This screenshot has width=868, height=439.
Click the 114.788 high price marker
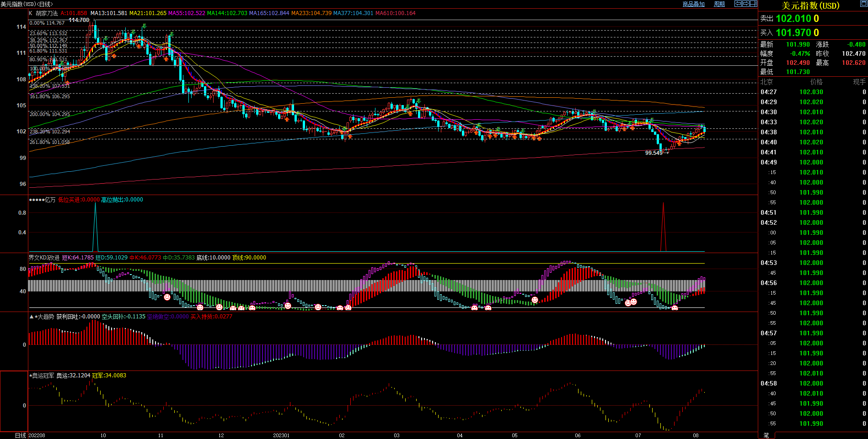pyautogui.click(x=79, y=20)
